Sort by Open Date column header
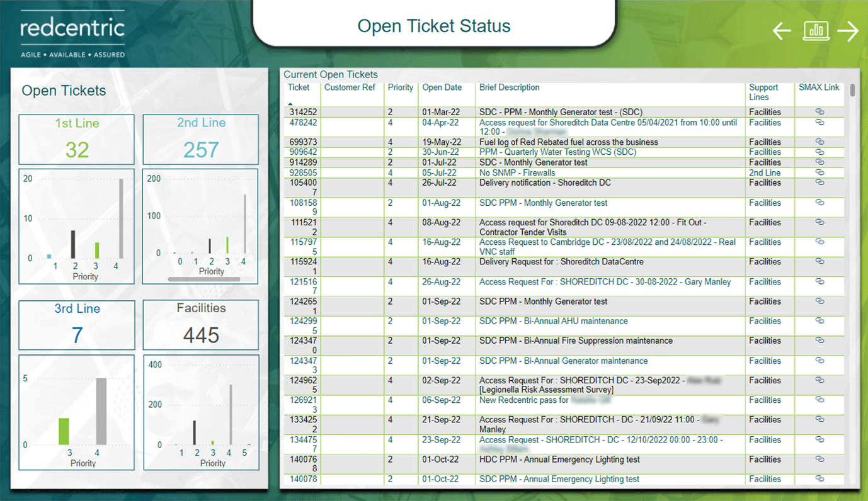This screenshot has width=868, height=501. 442,87
